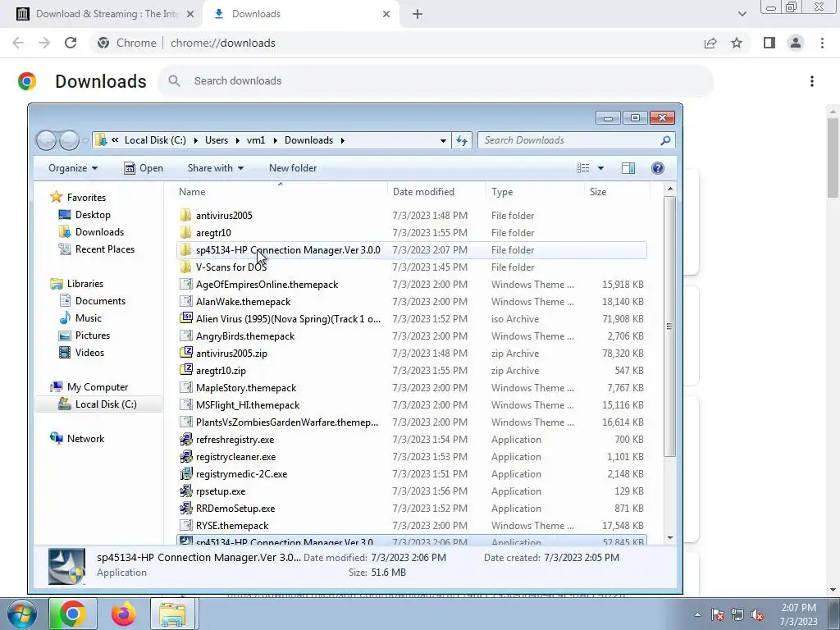Focus the Chrome Search downloads field
Viewport: 840px width, 630px height.
[435, 81]
